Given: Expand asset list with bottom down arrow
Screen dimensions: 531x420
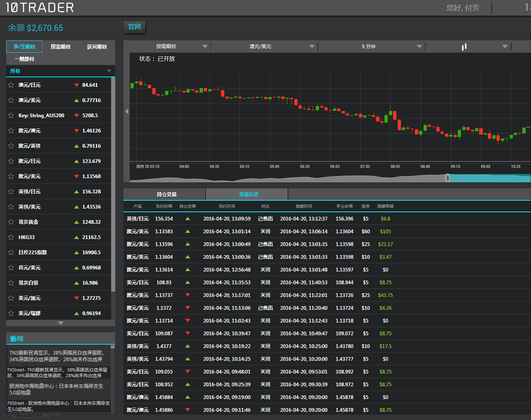Looking at the screenshot, I should pos(61,323).
